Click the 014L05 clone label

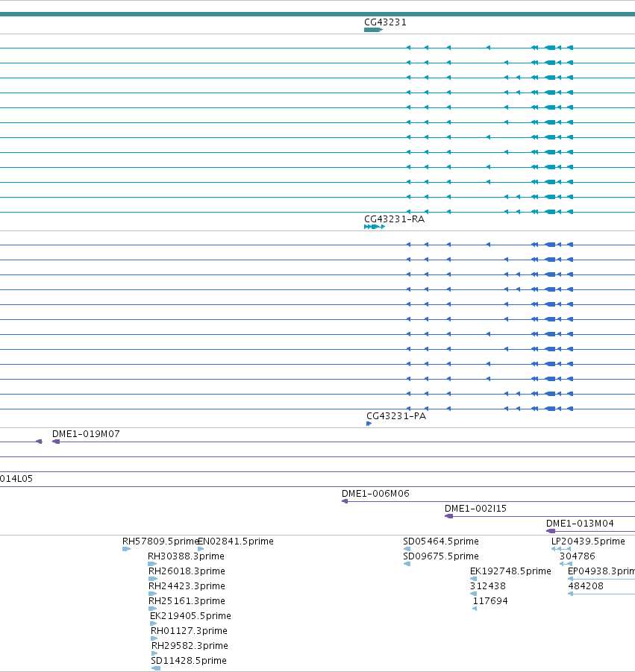[x=16, y=479]
